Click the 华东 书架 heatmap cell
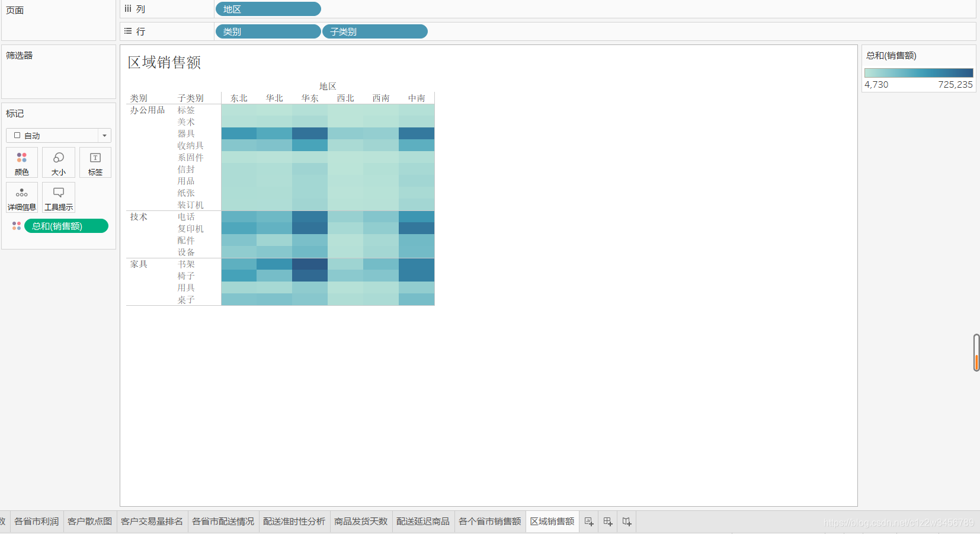 tap(310, 264)
